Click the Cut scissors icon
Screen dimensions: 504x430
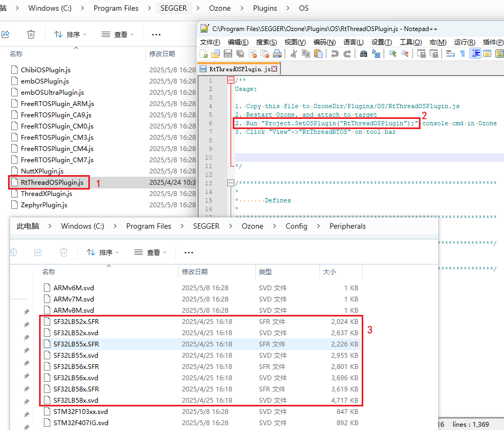293,54
